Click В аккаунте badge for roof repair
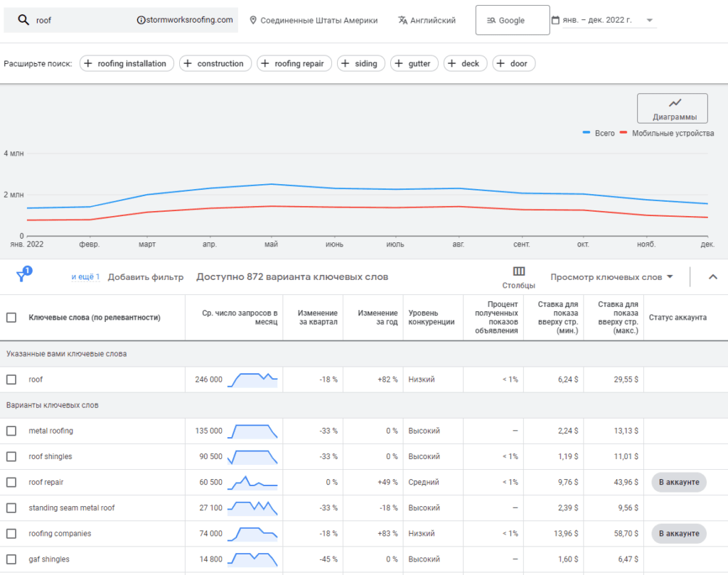 click(x=679, y=482)
